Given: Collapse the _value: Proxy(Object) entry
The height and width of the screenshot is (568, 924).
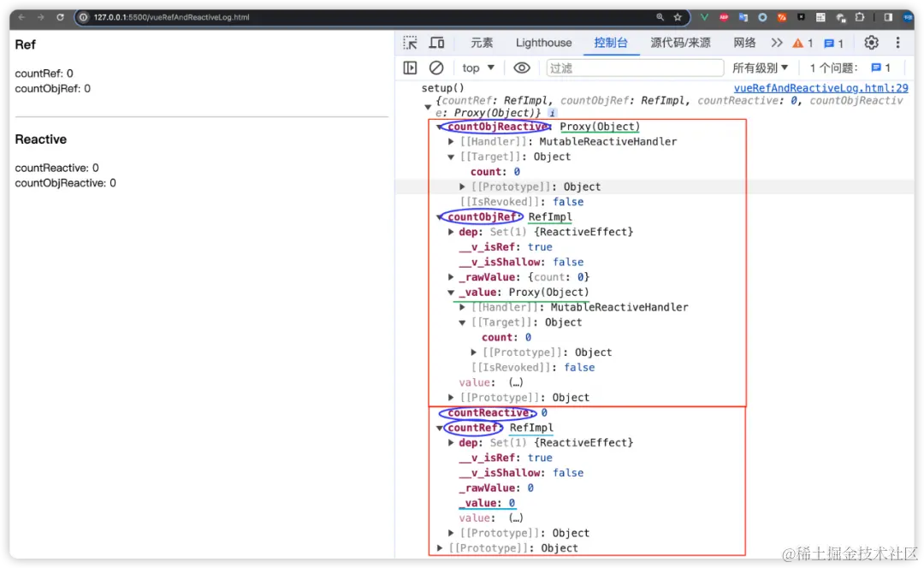Looking at the screenshot, I should (451, 293).
